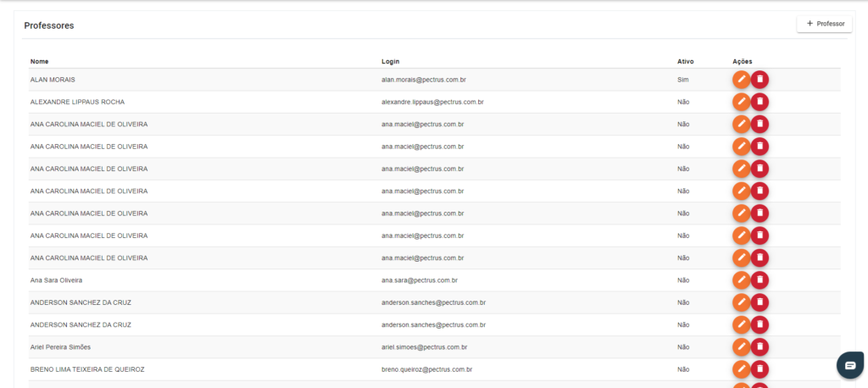
Task: Edit the ALAN MORAIS professor entry
Action: [742, 80]
